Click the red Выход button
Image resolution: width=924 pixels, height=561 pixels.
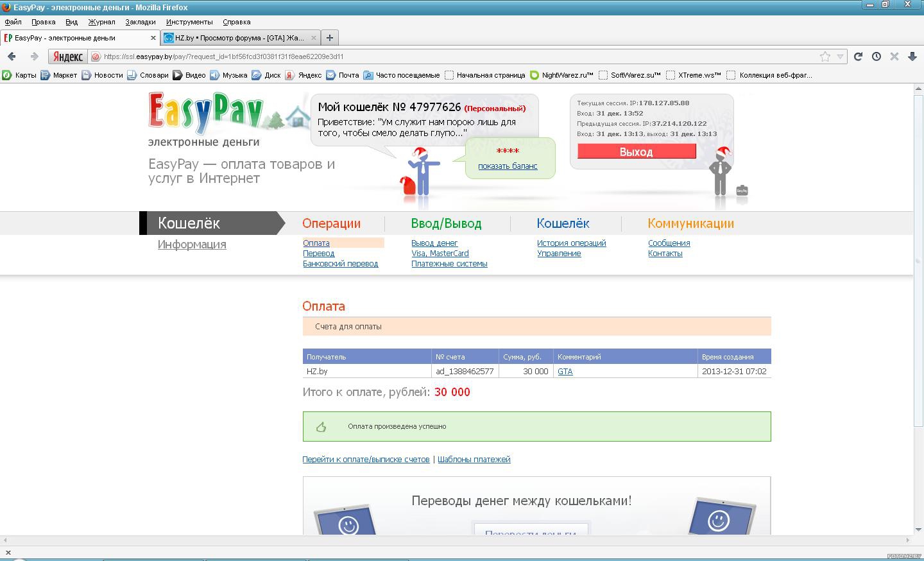click(x=637, y=151)
